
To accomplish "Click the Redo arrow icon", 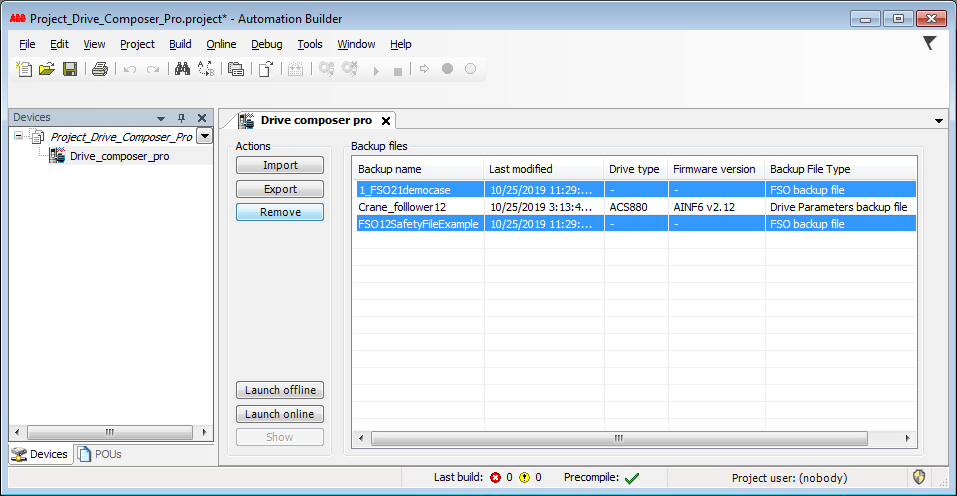I will click(x=153, y=70).
